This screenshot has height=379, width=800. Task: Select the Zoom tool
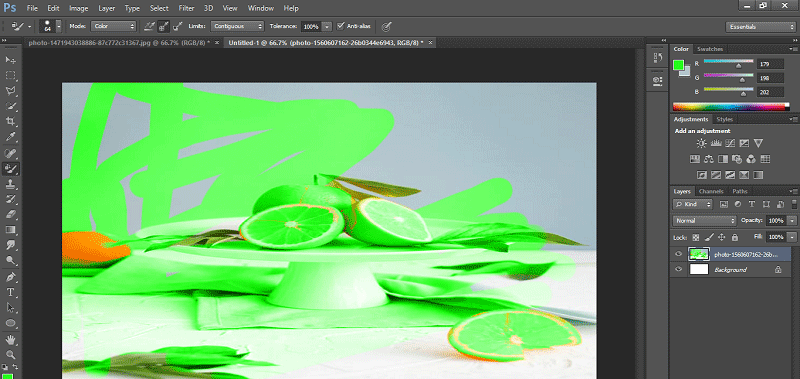coord(10,355)
